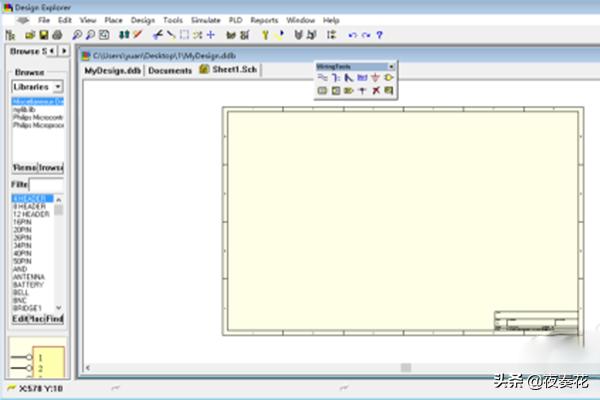This screenshot has width=600, height=400.
Task: Select the Place Part tool in WiringTools
Action: pyautogui.click(x=389, y=78)
